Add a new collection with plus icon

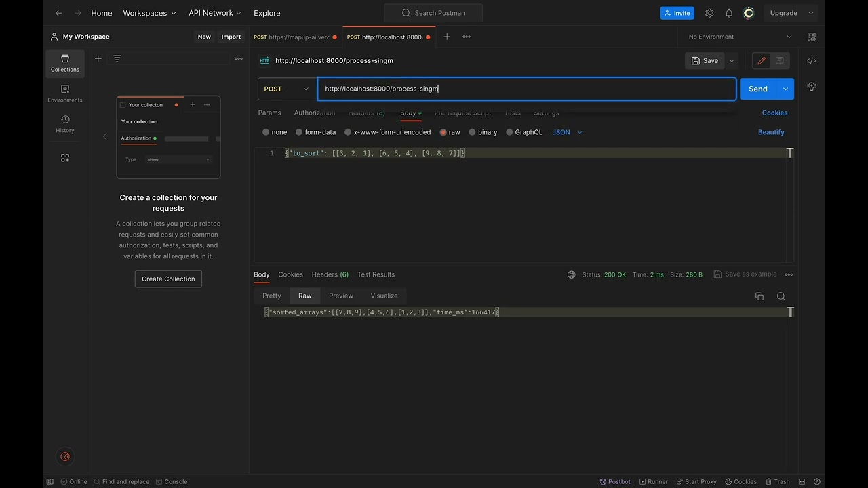98,59
